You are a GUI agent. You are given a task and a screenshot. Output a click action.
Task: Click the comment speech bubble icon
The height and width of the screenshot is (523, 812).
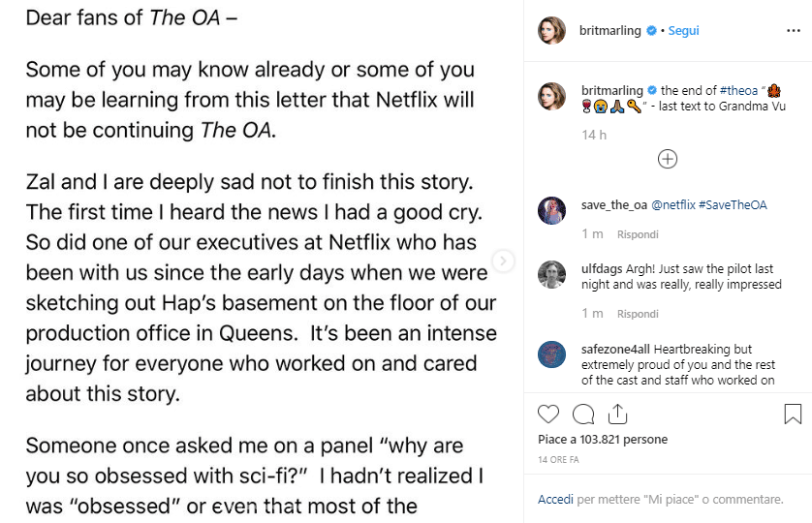(x=583, y=415)
